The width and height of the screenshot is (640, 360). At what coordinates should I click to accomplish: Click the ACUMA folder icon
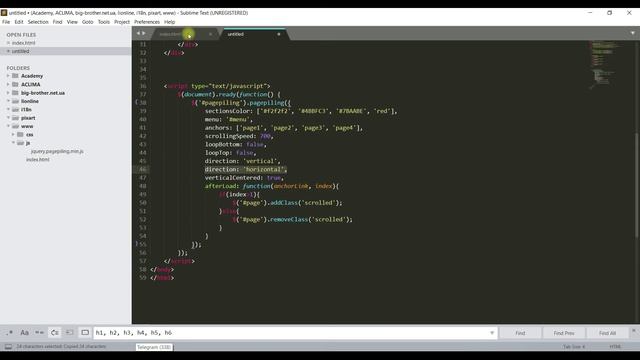[16, 84]
